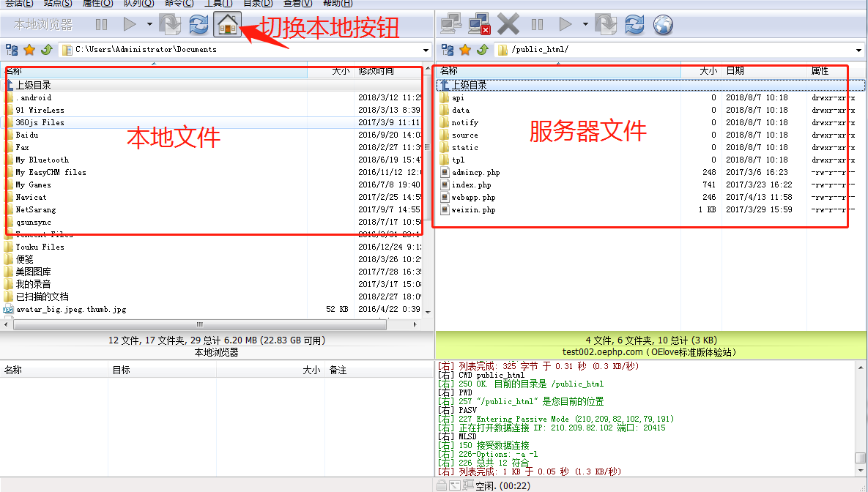This screenshot has width=868, height=492.
Task: Open the 命令(C) menu
Action: [x=179, y=4]
